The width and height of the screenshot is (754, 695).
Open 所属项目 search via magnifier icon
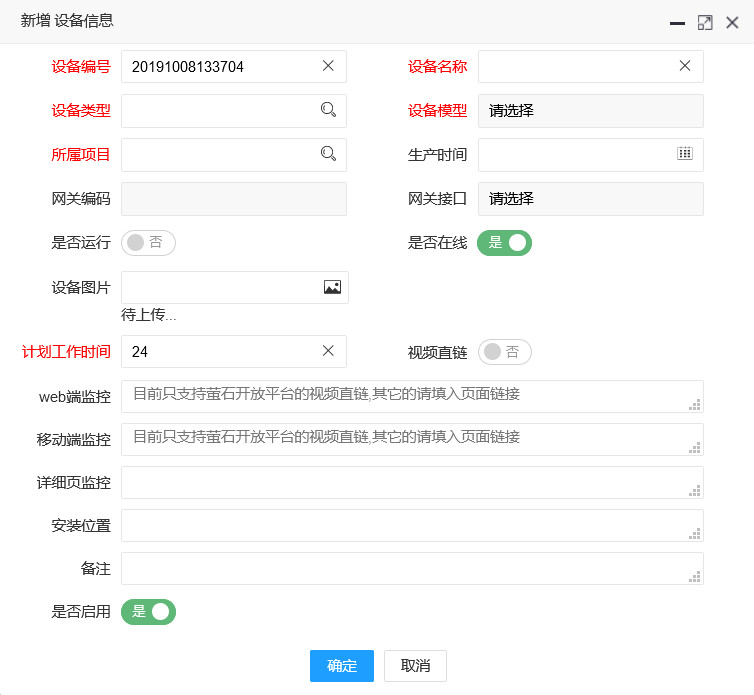328,153
